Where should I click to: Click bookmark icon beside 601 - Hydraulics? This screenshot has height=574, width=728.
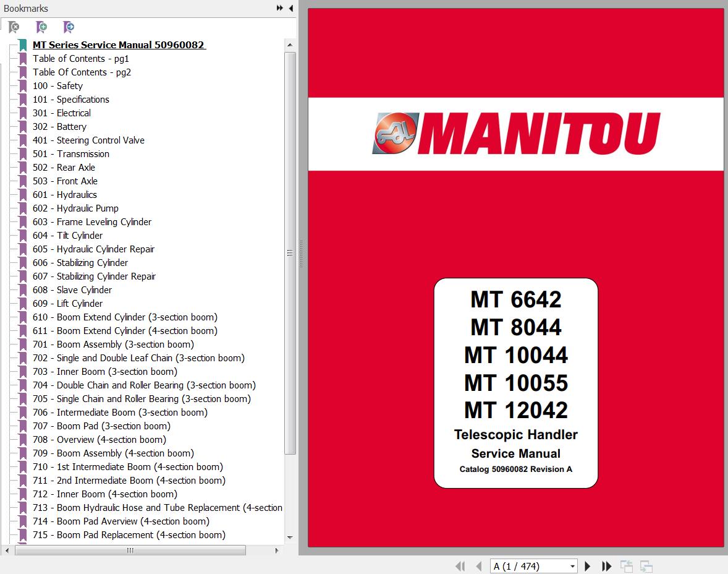coord(23,195)
